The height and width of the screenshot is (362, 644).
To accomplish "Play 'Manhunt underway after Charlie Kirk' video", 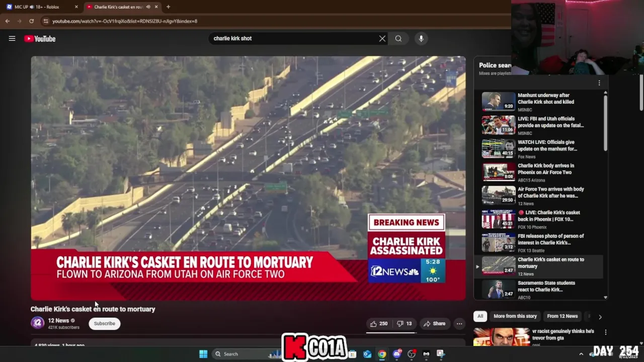I will coord(542,101).
